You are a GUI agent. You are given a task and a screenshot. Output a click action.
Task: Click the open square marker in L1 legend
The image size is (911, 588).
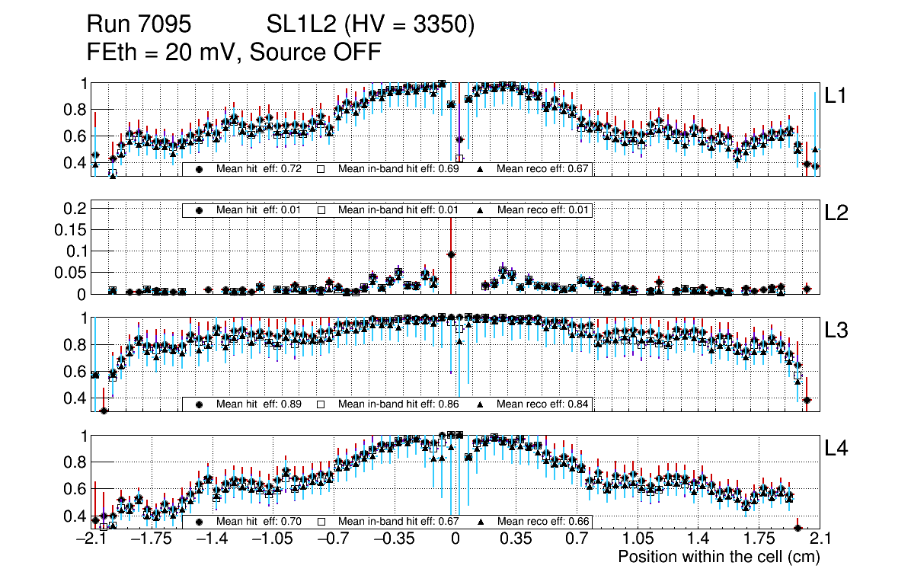[x=321, y=169]
